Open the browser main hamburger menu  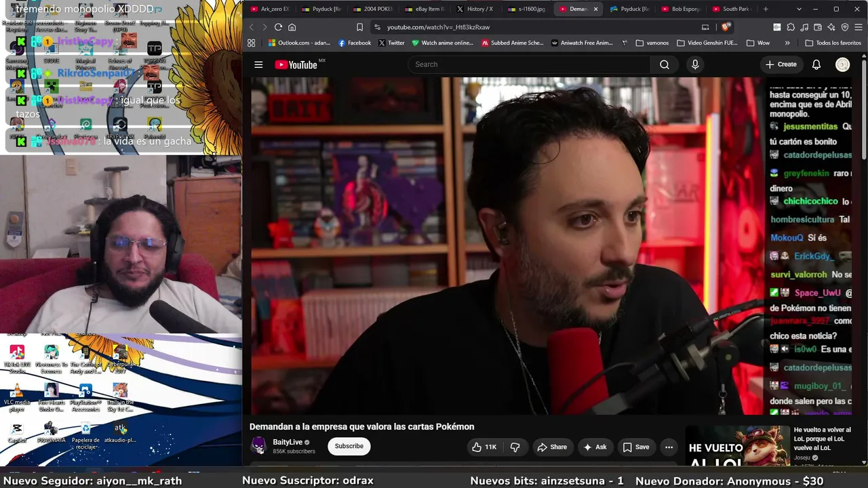click(x=859, y=27)
